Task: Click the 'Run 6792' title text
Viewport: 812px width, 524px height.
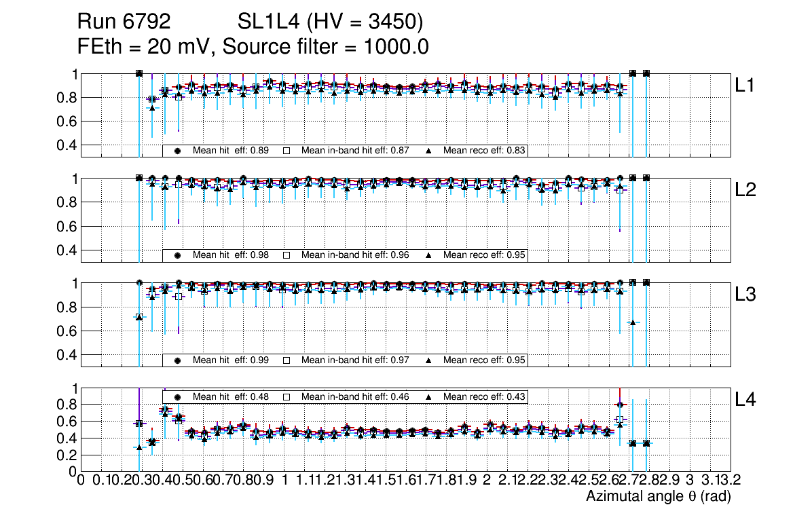Action: coord(124,23)
